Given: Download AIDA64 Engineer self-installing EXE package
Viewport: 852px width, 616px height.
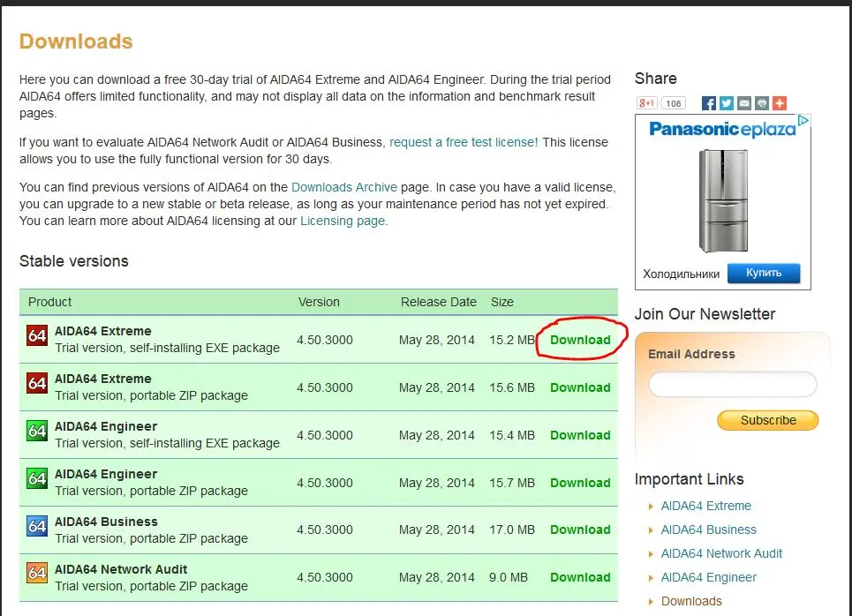Looking at the screenshot, I should pos(580,436).
